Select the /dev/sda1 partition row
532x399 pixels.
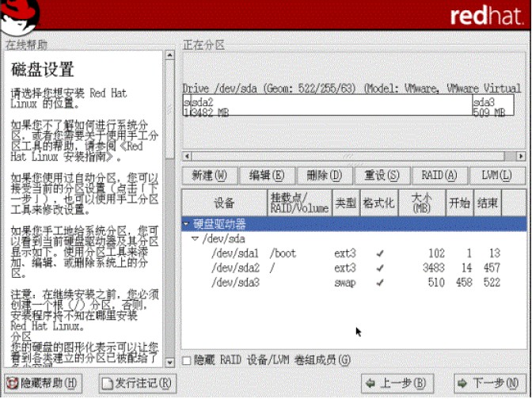click(x=354, y=253)
